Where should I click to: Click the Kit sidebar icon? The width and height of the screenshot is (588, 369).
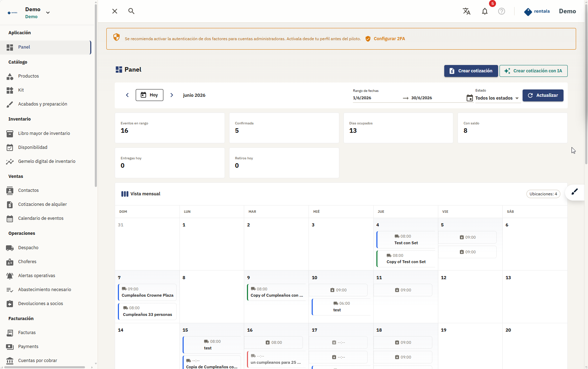(x=10, y=90)
